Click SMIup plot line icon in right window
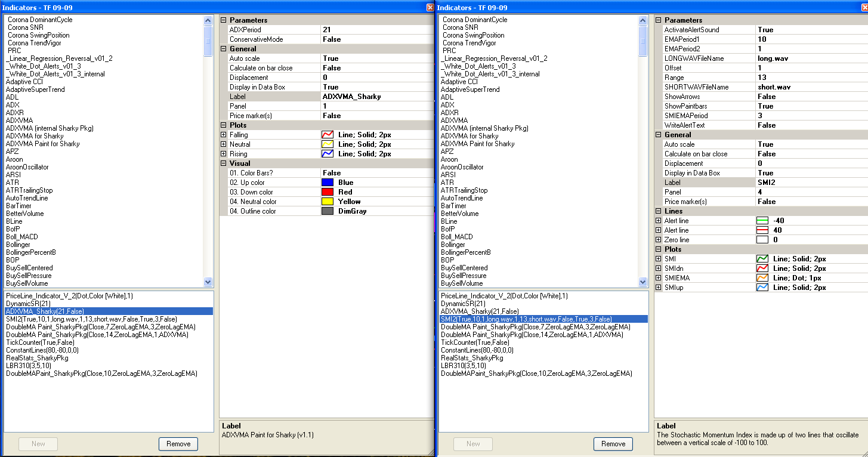Image resolution: width=868 pixels, height=457 pixels. [762, 288]
